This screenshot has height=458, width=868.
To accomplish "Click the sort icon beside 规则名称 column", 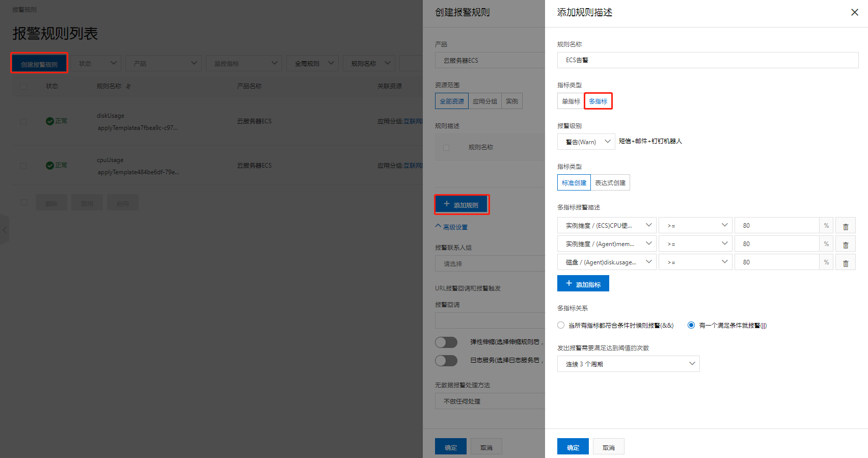I will (x=128, y=86).
